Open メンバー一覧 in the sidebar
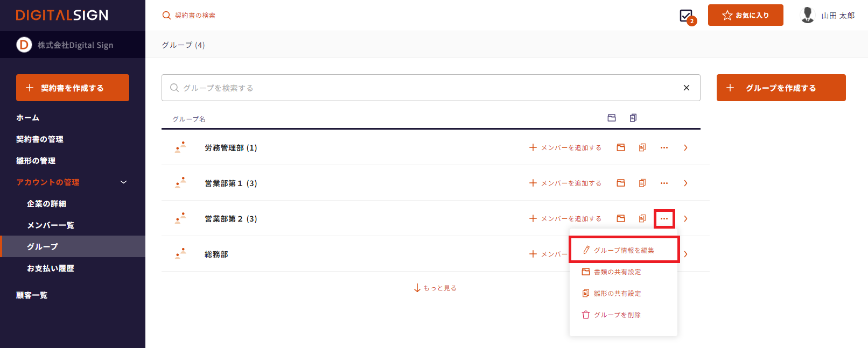Screen dimensions: 868x348 coord(51,225)
